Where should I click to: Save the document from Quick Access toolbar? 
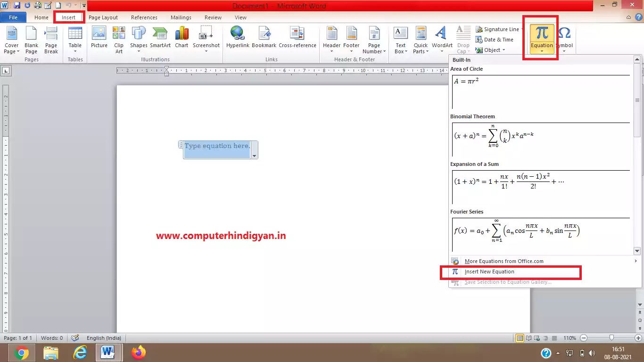coord(17,6)
